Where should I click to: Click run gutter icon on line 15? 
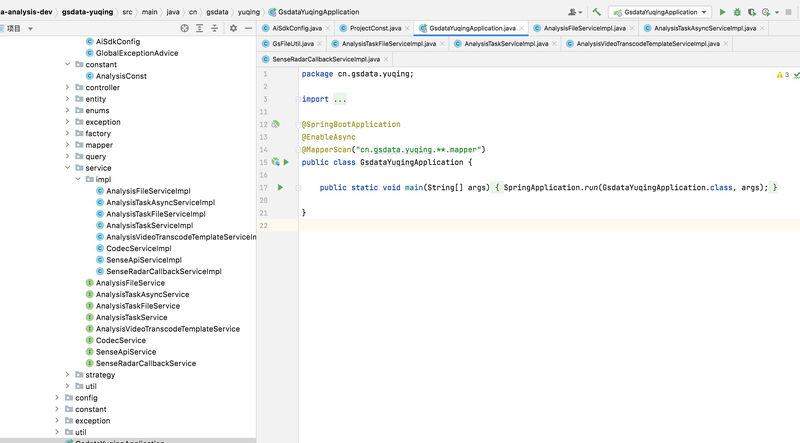coord(286,162)
